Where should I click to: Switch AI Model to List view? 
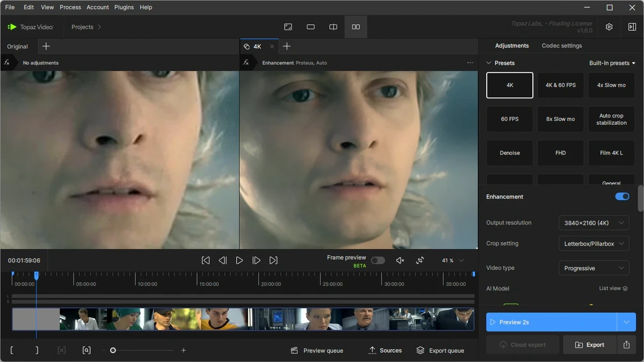pos(613,289)
